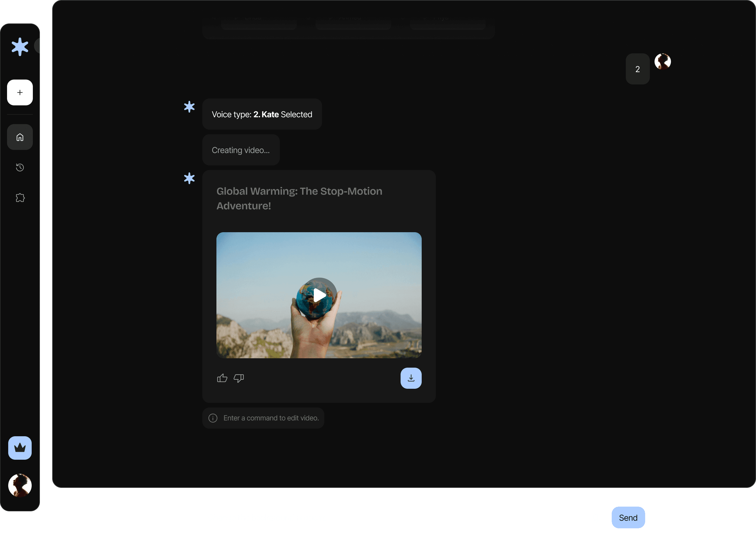Download the generated video
Viewport: 756px width, 533px height.
point(411,378)
